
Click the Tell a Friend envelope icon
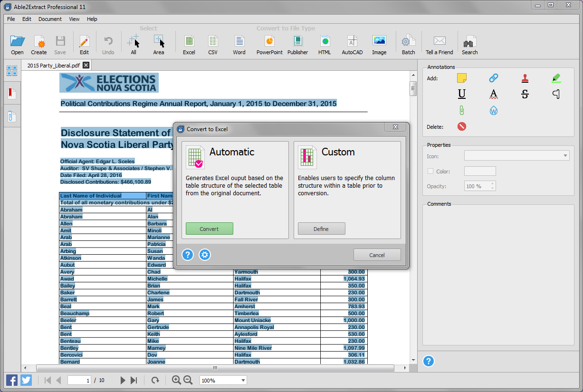tap(440, 41)
